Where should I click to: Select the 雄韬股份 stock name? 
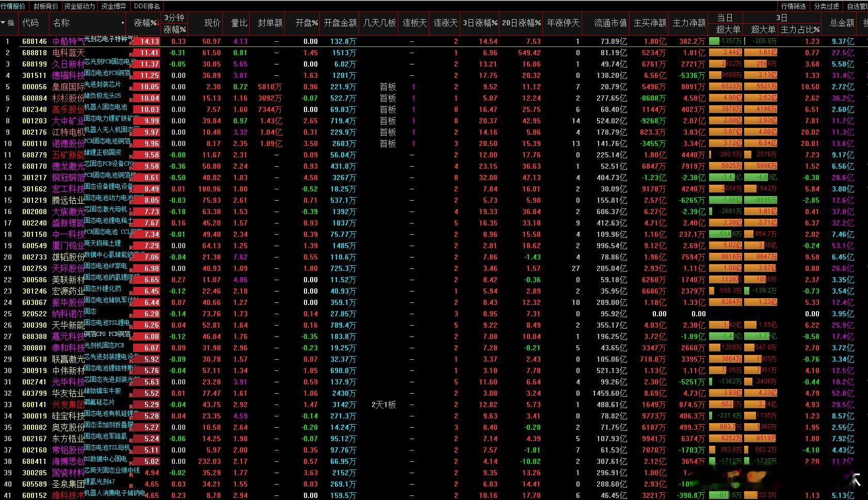click(68, 257)
